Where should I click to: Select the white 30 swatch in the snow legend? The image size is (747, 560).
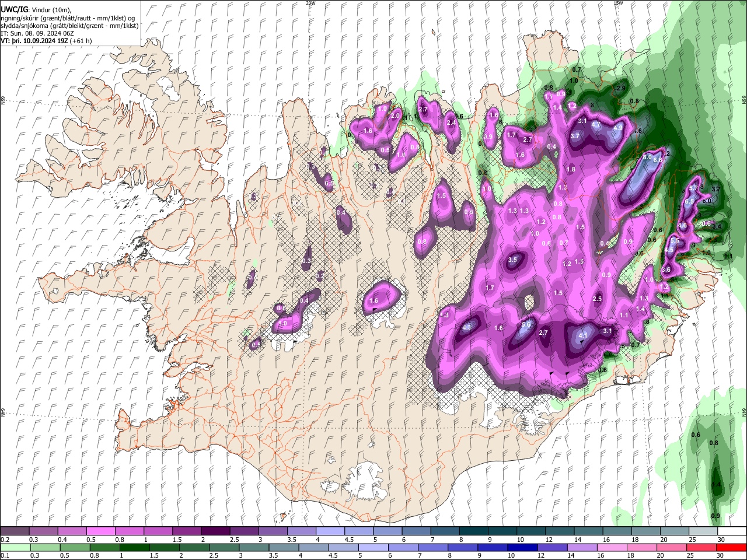tap(732, 531)
